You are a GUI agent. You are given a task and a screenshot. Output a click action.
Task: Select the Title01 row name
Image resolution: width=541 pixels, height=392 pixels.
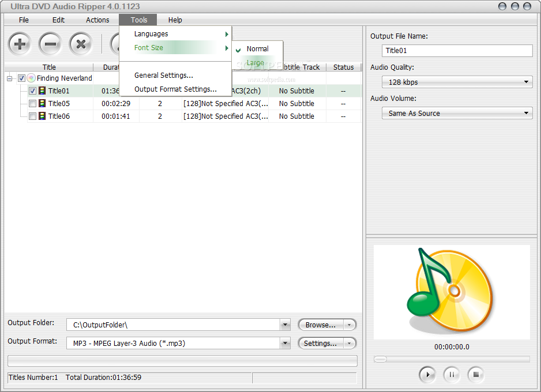[59, 91]
